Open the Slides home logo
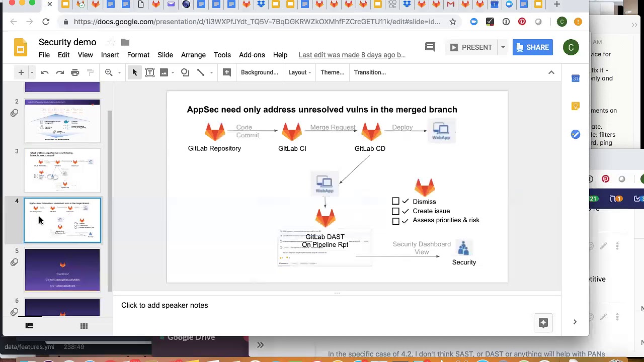This screenshot has width=644, height=362. pos(21,48)
